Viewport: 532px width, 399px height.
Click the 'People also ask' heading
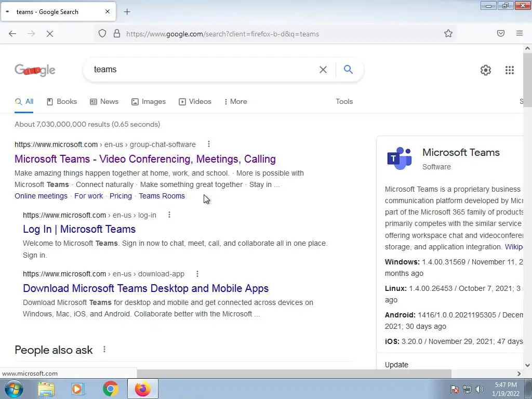pos(54,350)
